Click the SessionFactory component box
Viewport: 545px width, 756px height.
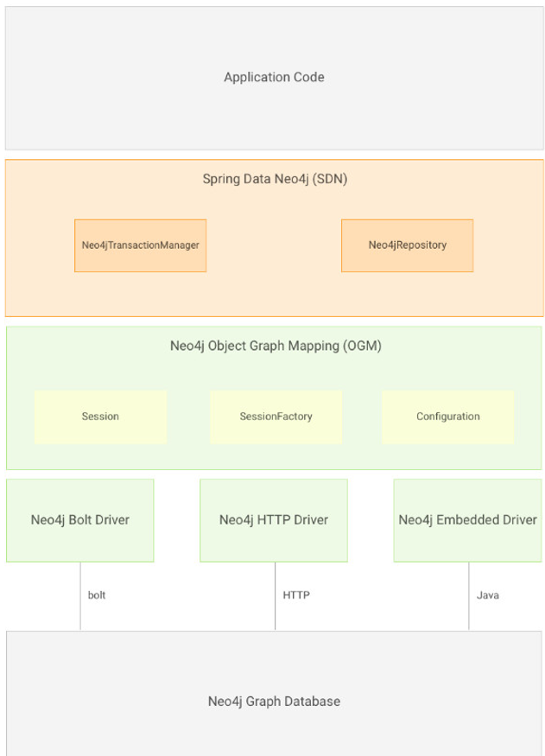[276, 416]
